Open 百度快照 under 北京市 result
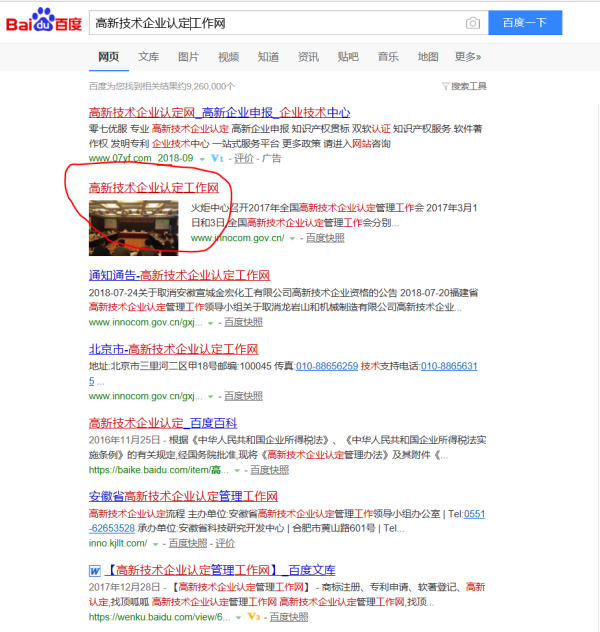This screenshot has width=600, height=632. pyautogui.click(x=243, y=396)
